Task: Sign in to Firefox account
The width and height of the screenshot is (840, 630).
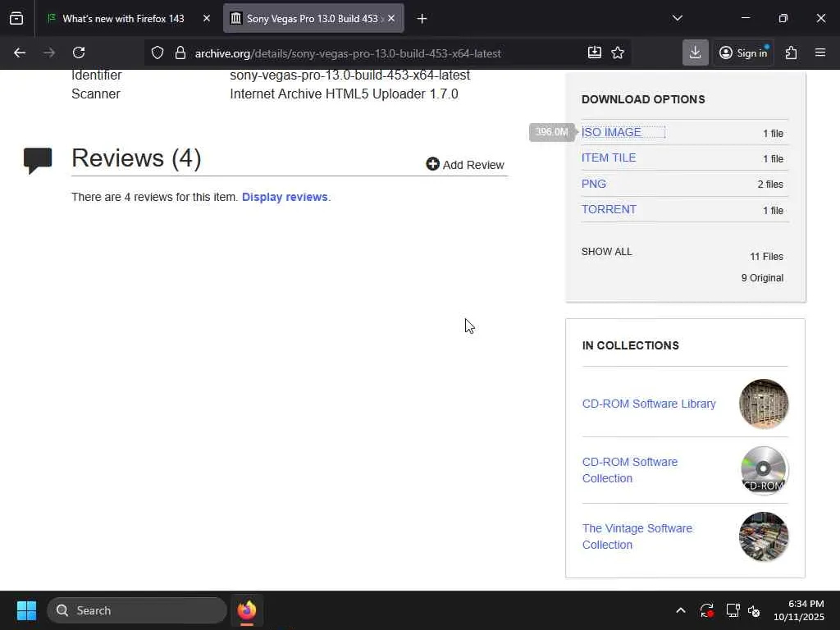Action: coord(743,52)
